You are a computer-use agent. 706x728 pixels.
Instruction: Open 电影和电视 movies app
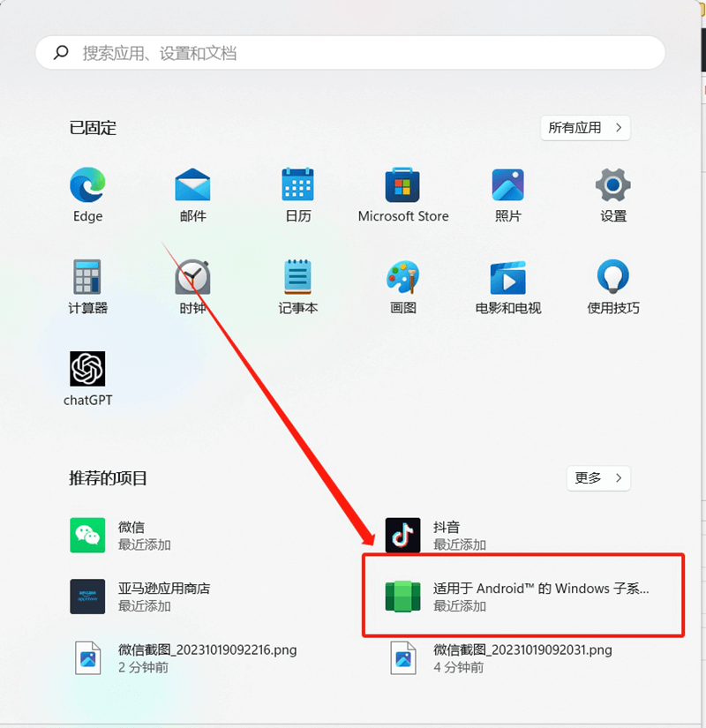(x=508, y=277)
